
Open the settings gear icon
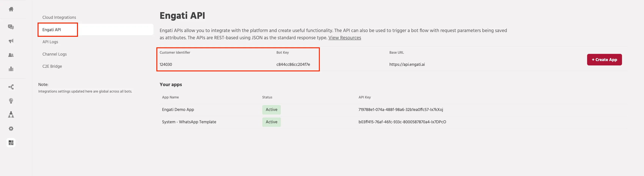11,129
